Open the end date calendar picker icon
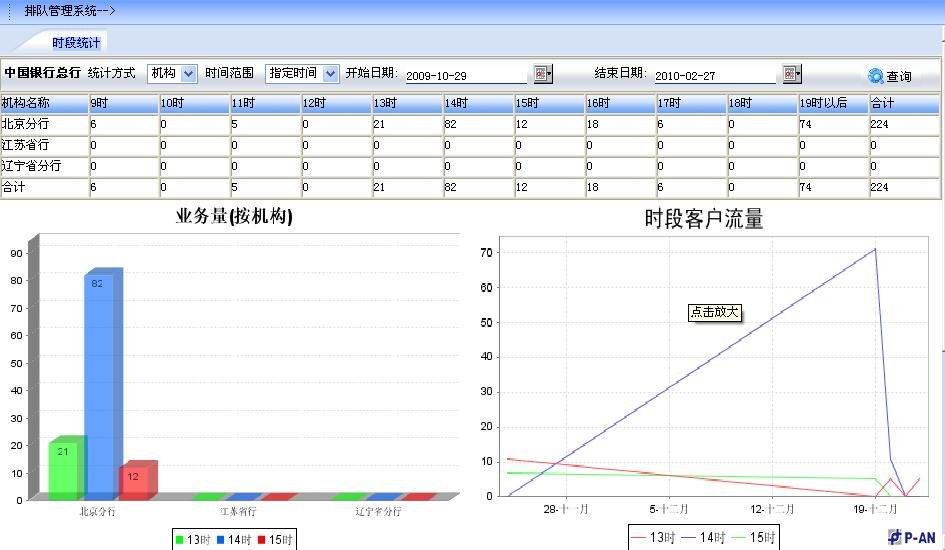 [x=792, y=73]
